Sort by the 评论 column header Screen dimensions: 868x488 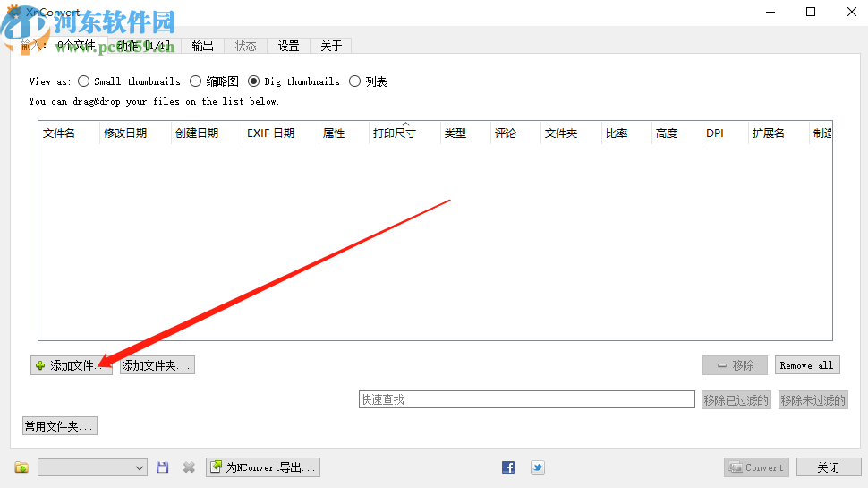(515, 133)
